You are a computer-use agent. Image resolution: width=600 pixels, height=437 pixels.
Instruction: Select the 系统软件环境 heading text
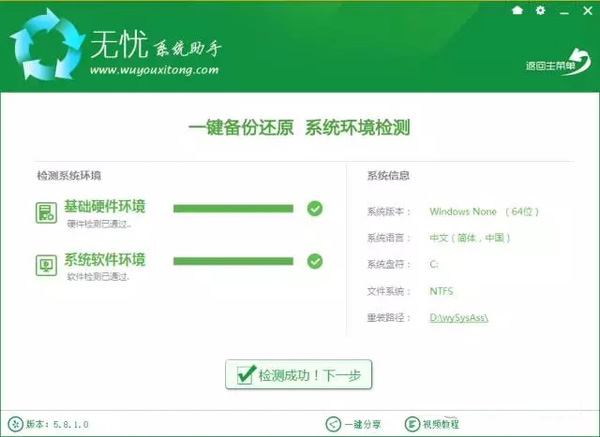click(x=104, y=259)
